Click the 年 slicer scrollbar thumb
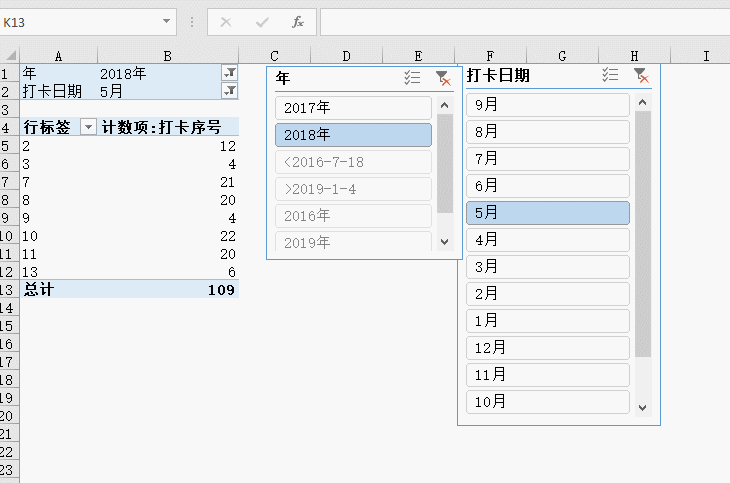The height and width of the screenshot is (483, 730). tap(445, 163)
